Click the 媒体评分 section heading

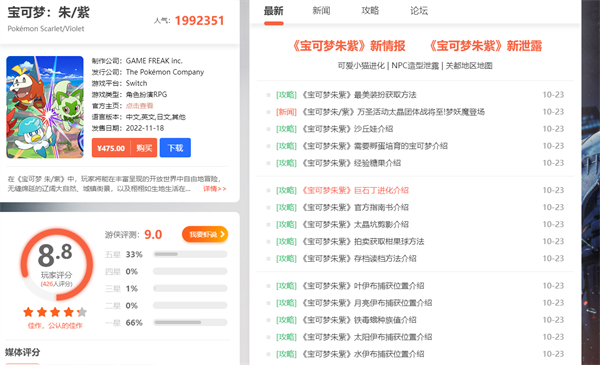[22, 352]
